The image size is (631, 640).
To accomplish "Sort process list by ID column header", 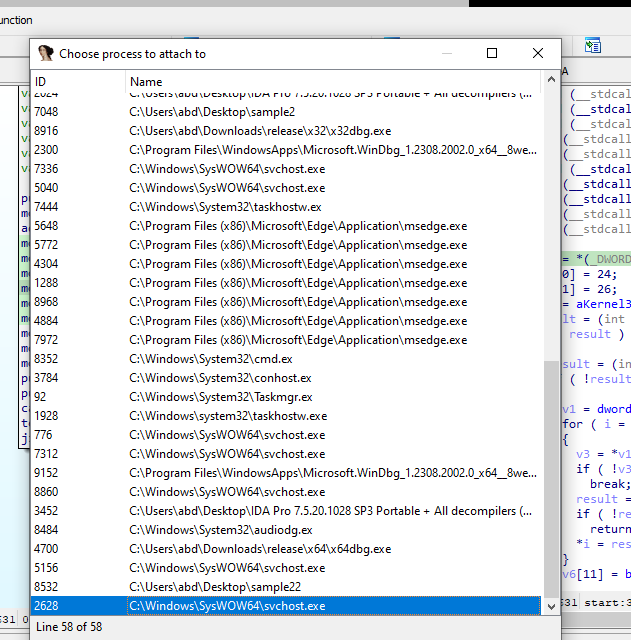I will [x=78, y=82].
